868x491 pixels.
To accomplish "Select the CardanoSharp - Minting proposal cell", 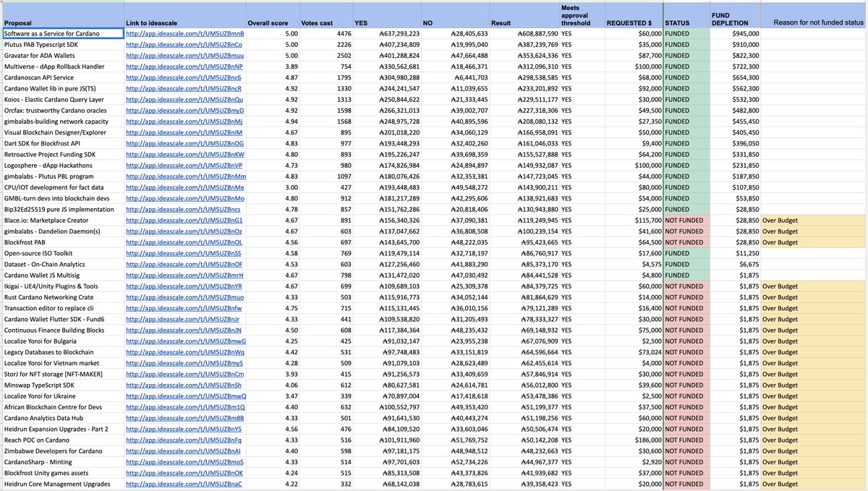I will click(61, 462).
